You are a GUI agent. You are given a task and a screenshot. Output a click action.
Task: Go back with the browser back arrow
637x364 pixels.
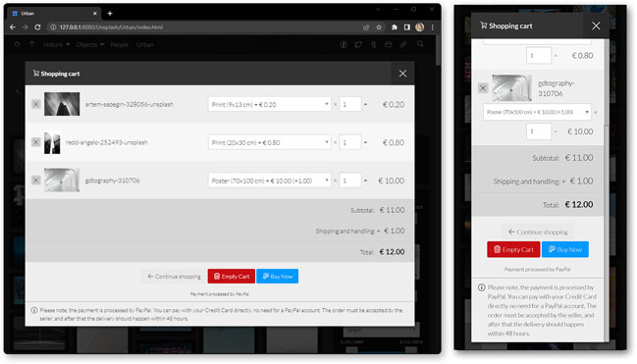[13, 27]
